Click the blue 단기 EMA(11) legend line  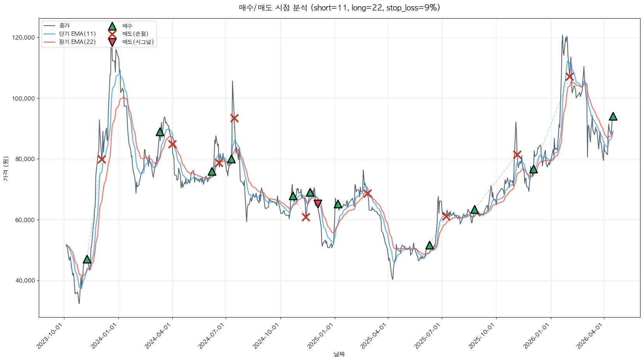(50, 34)
